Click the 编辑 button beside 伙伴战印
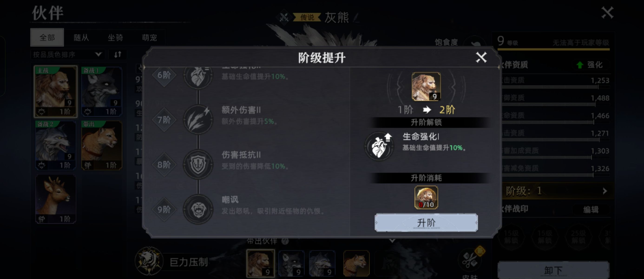Image resolution: width=644 pixels, height=279 pixels. point(591,209)
